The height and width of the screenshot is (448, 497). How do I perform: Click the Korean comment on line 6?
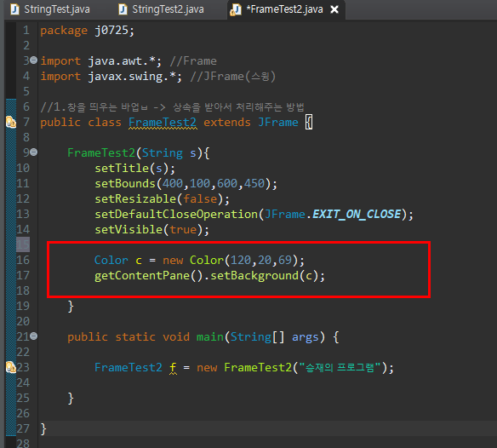tap(173, 107)
